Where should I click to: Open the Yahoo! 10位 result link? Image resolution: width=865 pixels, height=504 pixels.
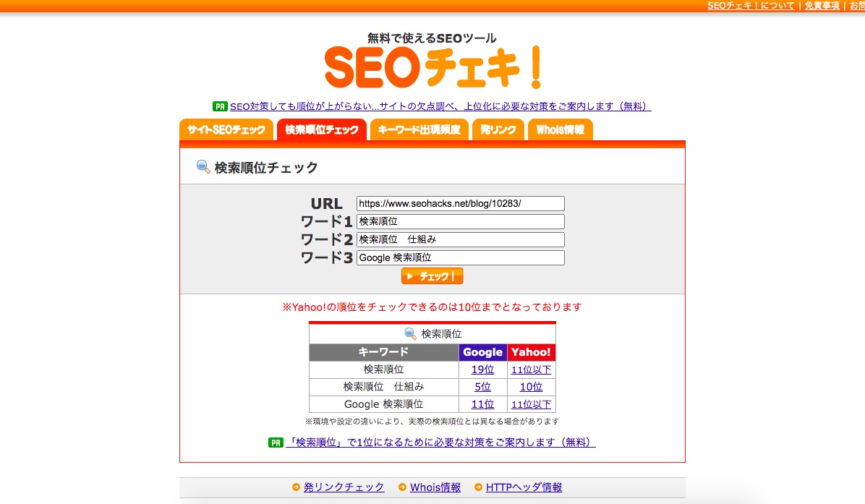point(532,387)
